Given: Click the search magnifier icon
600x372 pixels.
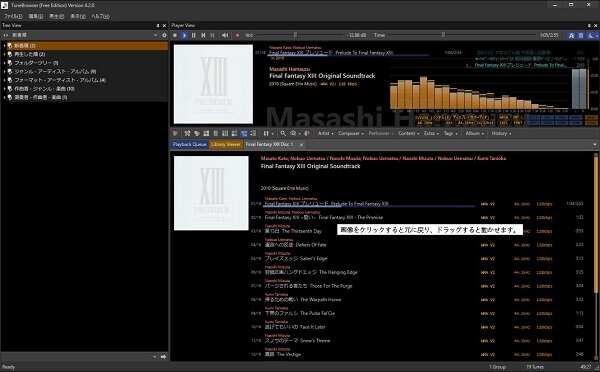Looking at the screenshot, I should [x=283, y=133].
